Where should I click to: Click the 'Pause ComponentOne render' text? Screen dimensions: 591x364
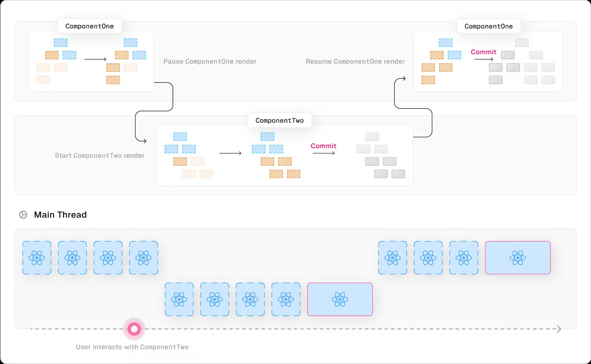[210, 62]
